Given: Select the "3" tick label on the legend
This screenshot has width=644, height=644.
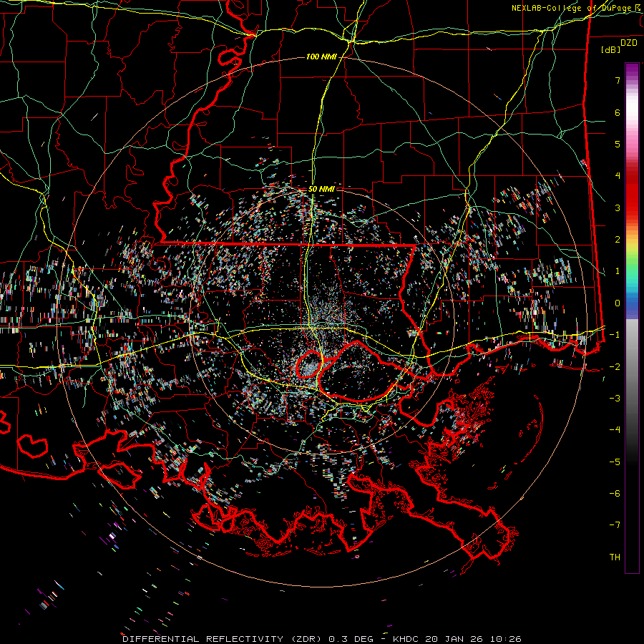Looking at the screenshot, I should coord(618,208).
